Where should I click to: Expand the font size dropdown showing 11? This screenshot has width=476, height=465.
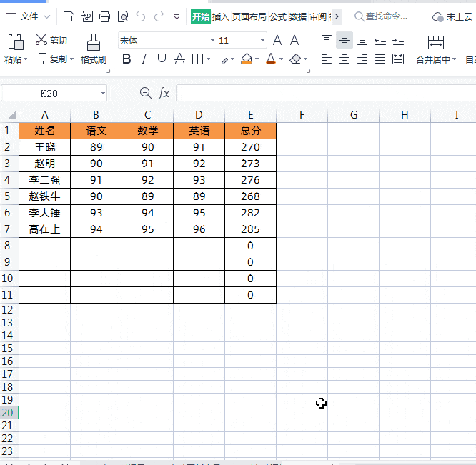pos(263,41)
